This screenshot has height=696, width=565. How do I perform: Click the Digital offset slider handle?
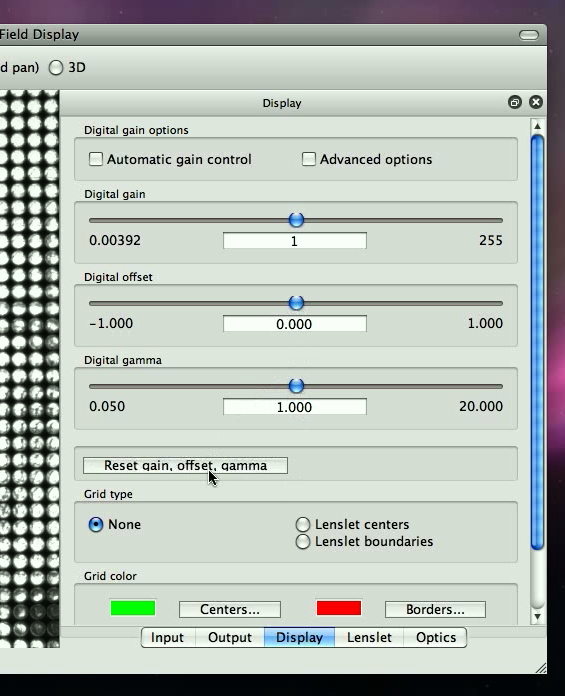click(x=296, y=303)
